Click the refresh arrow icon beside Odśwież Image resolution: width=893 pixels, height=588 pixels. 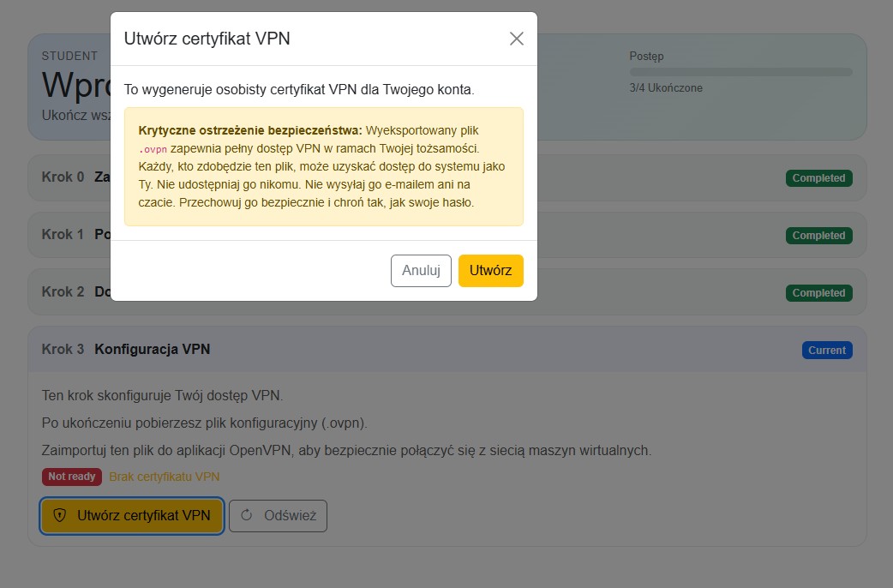pos(247,516)
